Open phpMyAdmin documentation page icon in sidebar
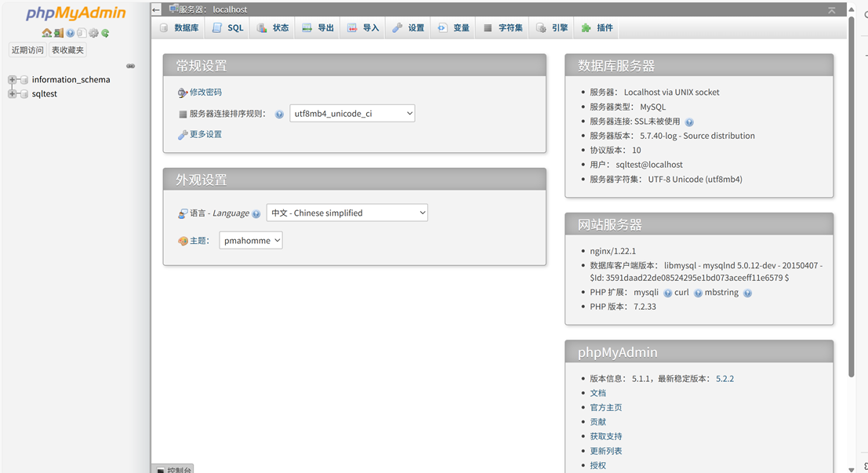 point(82,33)
